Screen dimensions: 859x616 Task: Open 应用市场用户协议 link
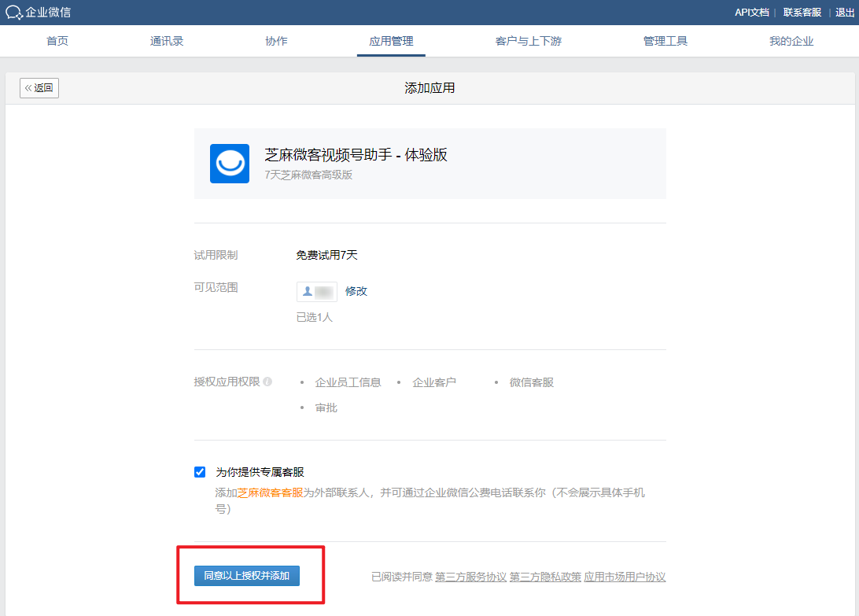(625, 577)
